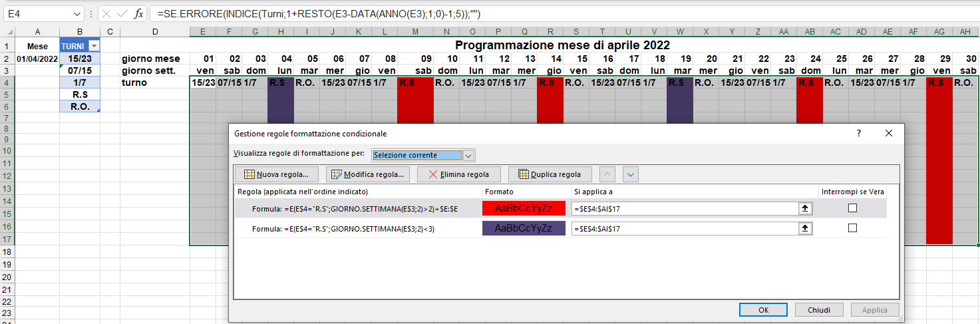Click the Programmazione mese di aprile 2022 title

click(562, 45)
